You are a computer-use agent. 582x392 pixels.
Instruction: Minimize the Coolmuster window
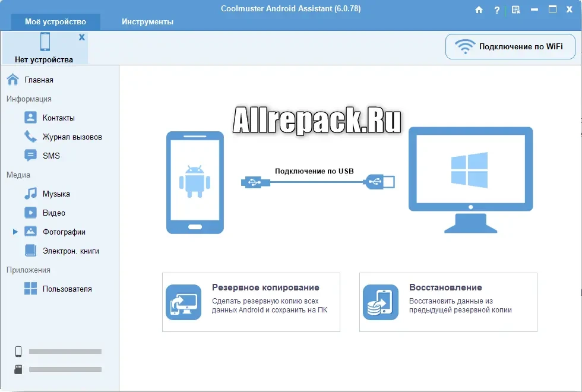coord(534,10)
